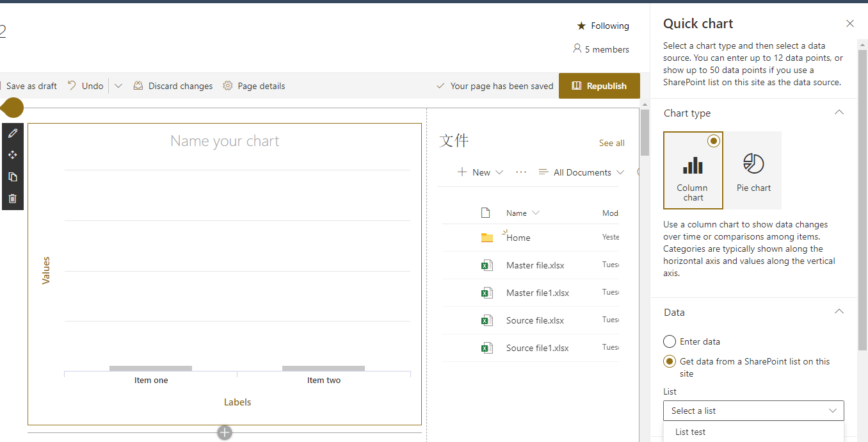Click the Excel icon beside Master file.xlsx
Image resolution: width=868 pixels, height=442 pixels.
click(487, 265)
